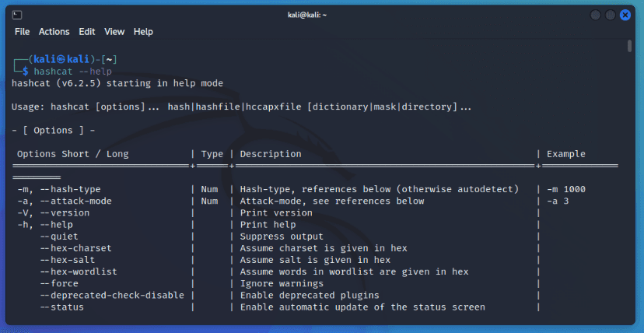Click the '-a, --attack-mode' option

[65, 202]
